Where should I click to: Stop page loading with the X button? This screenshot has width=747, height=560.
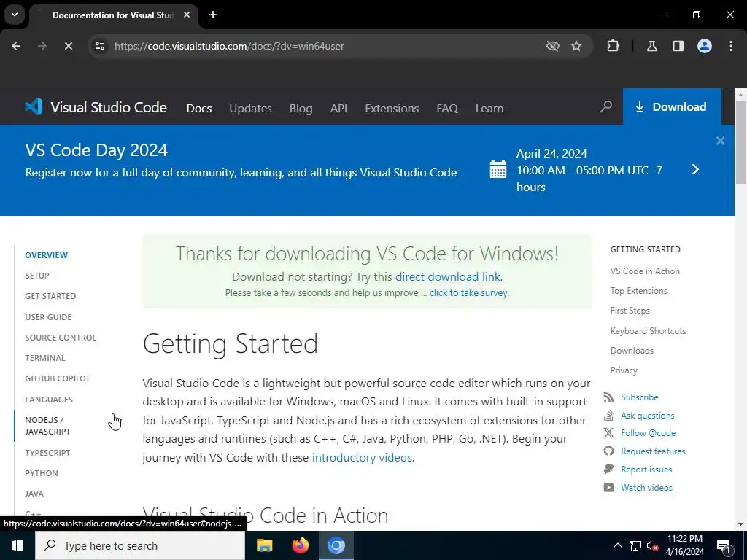click(x=68, y=46)
